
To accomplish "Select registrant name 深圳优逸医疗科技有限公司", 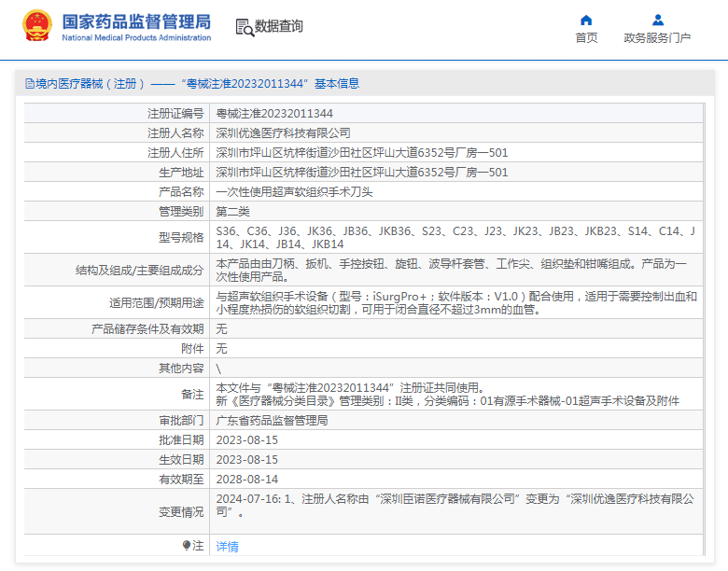I will pyautogui.click(x=283, y=132).
